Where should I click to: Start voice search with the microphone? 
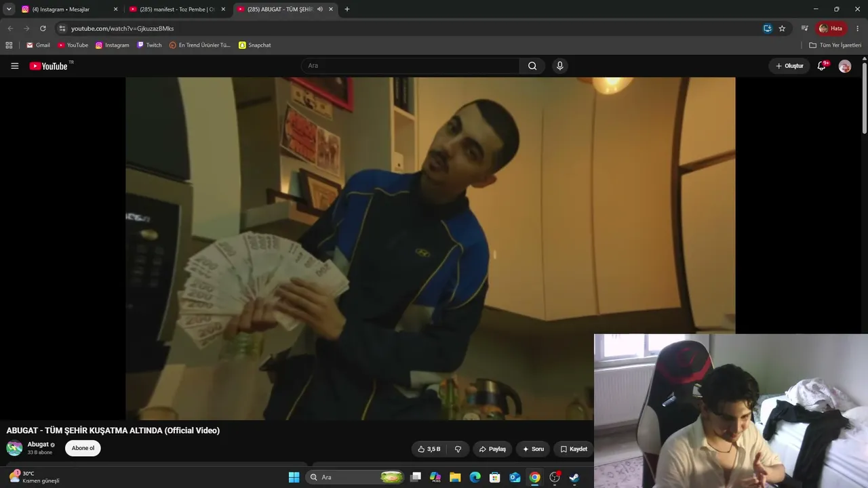(x=559, y=66)
